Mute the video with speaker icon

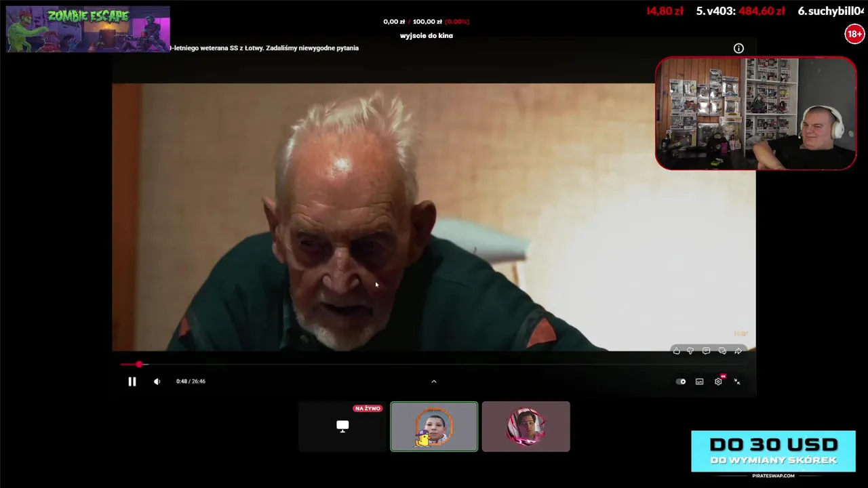pyautogui.click(x=157, y=382)
